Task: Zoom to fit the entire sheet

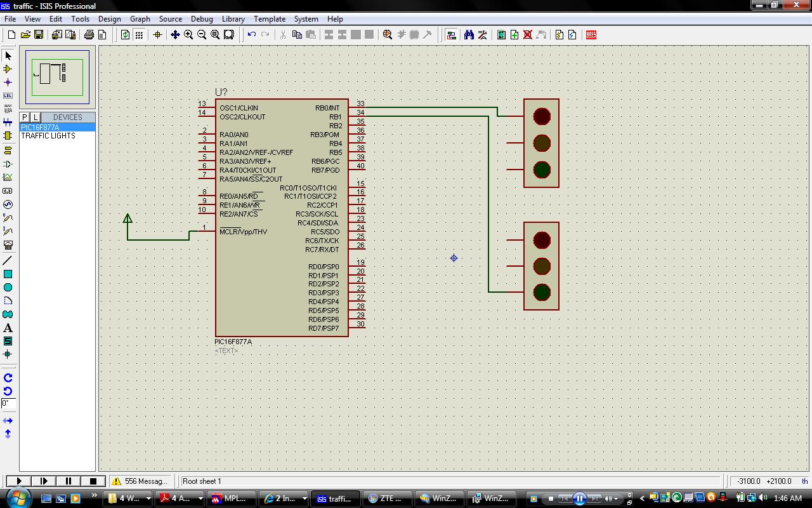Action: coord(215,35)
